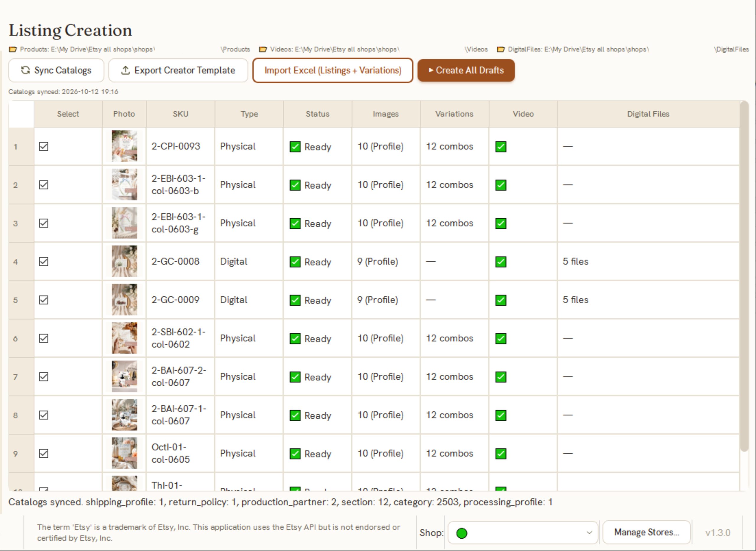Click the Digital Files column header
This screenshot has height=551, width=756.
pyautogui.click(x=648, y=114)
